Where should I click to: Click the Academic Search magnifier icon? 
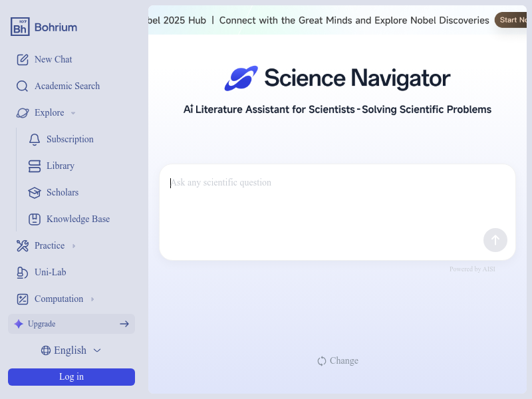pos(23,86)
